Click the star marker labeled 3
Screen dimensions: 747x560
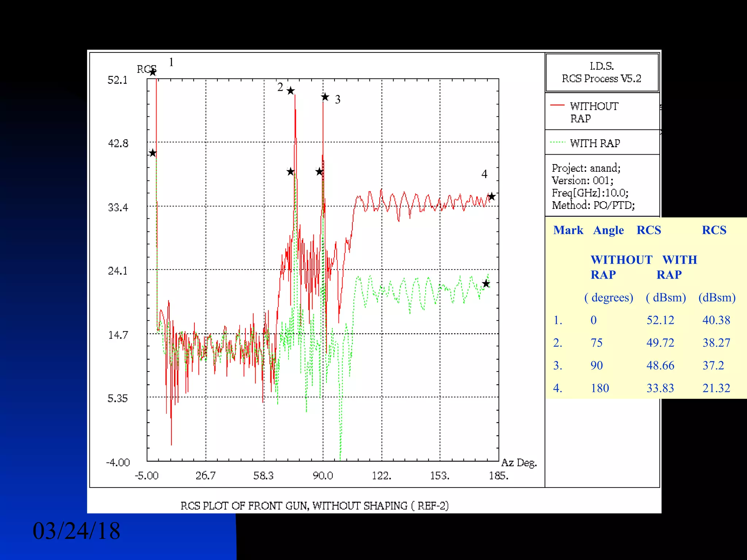[x=325, y=97]
